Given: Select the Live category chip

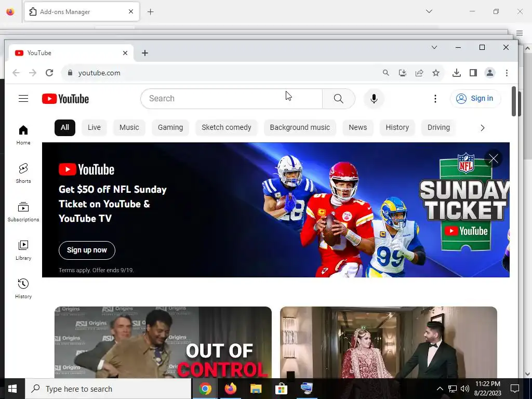Looking at the screenshot, I should coord(94,128).
